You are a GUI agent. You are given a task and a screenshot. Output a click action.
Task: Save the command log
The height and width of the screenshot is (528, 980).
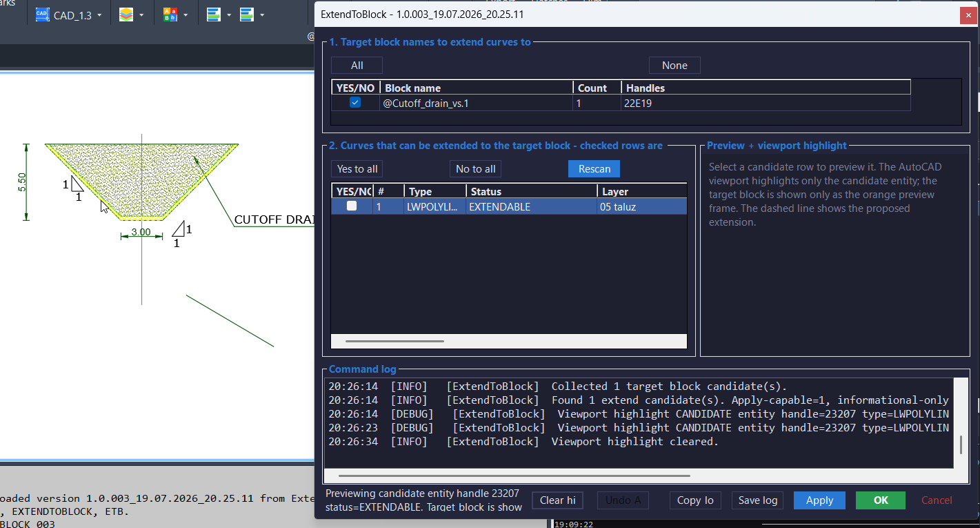point(757,500)
